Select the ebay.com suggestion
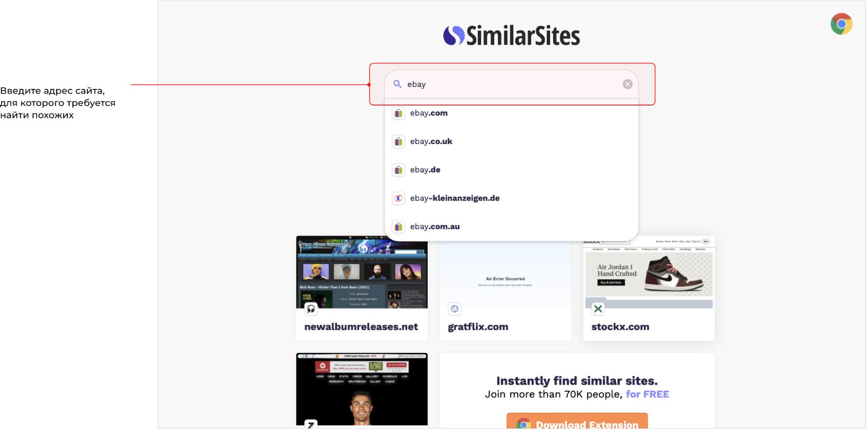Image resolution: width=868 pixels, height=431 pixels. 429,113
